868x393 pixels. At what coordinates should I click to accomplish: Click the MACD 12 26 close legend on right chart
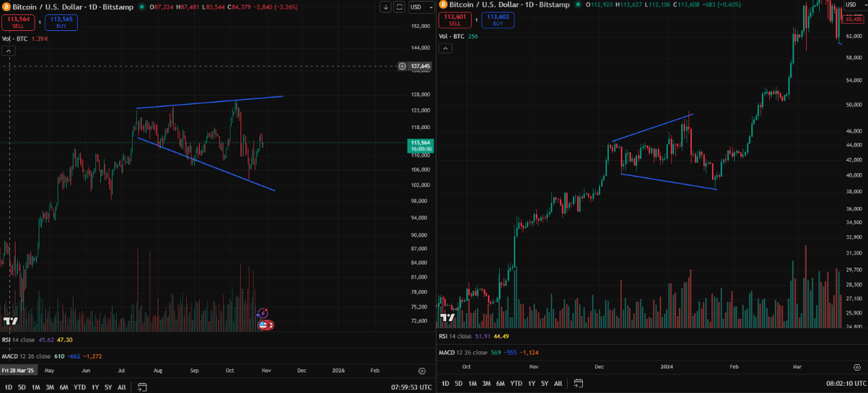click(x=463, y=352)
